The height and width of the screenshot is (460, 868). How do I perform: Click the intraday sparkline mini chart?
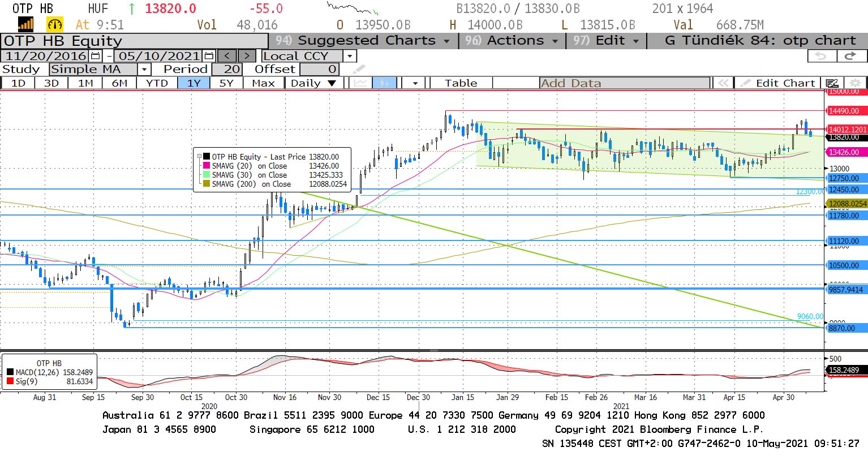click(x=352, y=8)
